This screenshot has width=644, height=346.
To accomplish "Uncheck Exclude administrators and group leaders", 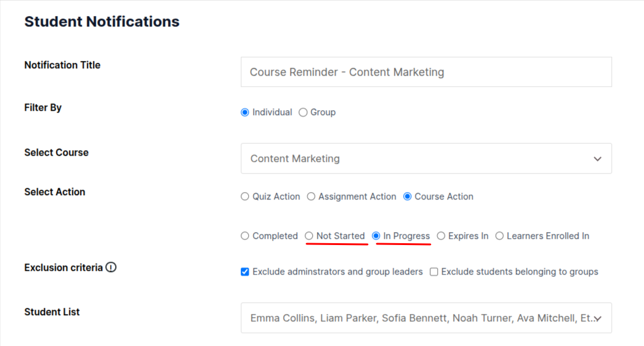I will click(x=245, y=272).
